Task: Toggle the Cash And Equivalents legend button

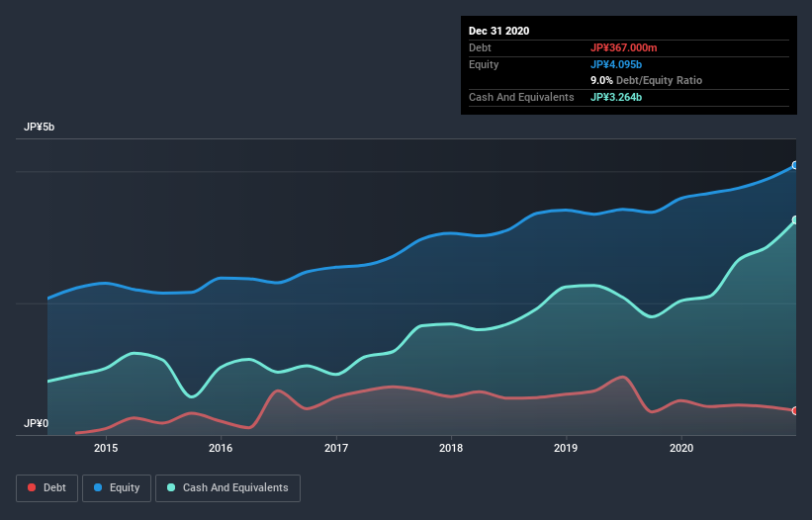Action: [x=227, y=488]
